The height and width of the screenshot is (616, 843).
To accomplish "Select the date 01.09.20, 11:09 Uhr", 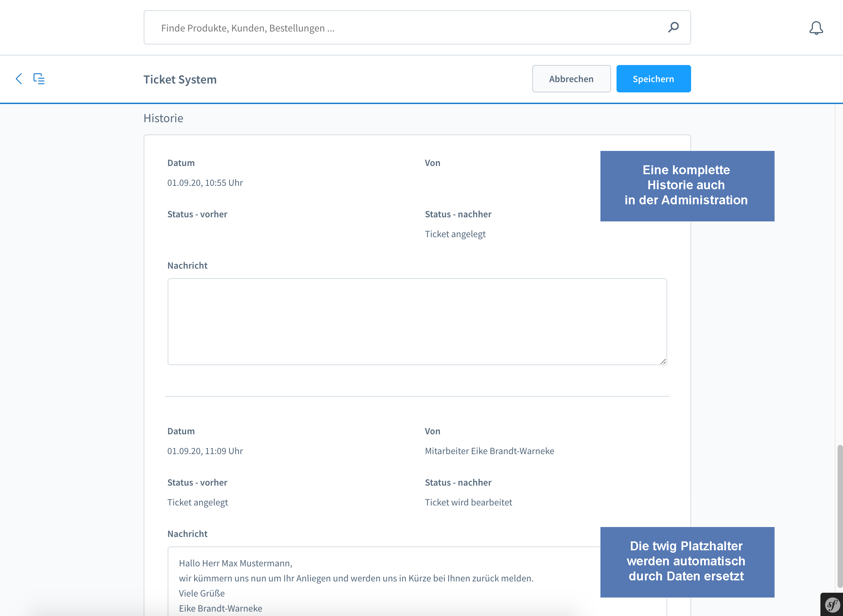I will (205, 451).
